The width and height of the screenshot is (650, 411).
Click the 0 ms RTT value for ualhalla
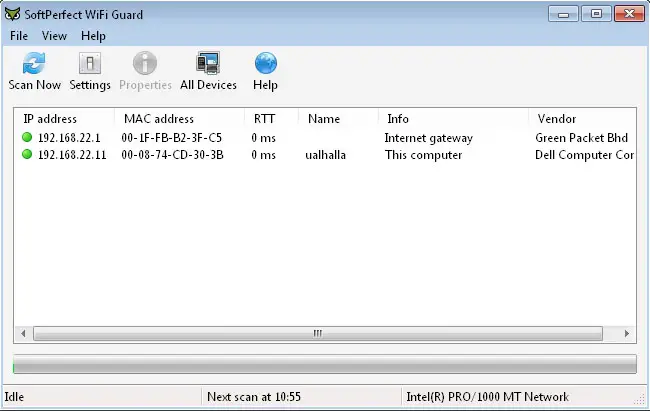click(263, 155)
